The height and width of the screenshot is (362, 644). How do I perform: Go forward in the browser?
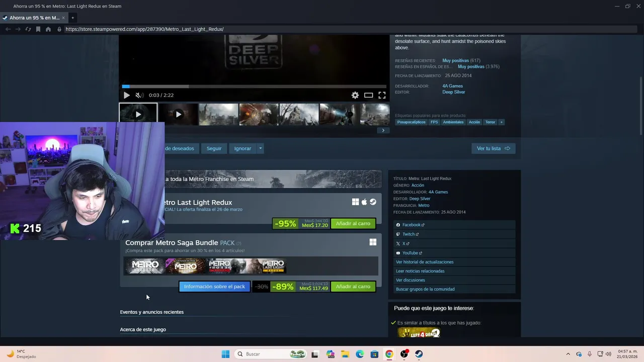pyautogui.click(x=18, y=29)
